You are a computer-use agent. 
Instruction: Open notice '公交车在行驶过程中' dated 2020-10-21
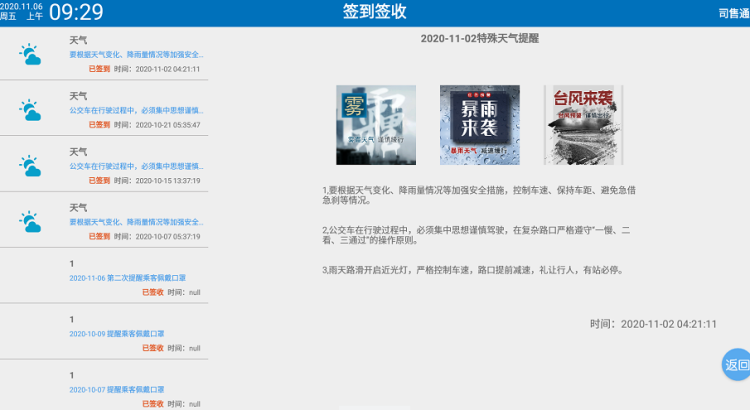click(x=137, y=110)
